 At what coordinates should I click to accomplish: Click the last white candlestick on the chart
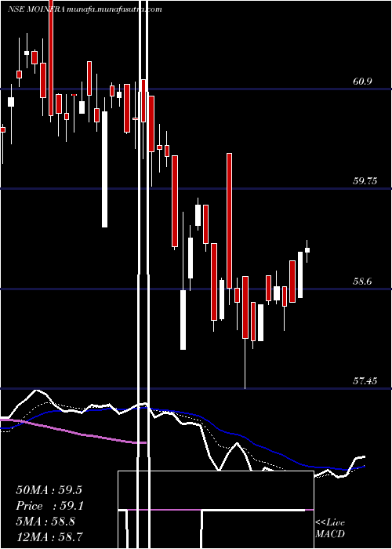point(307,250)
